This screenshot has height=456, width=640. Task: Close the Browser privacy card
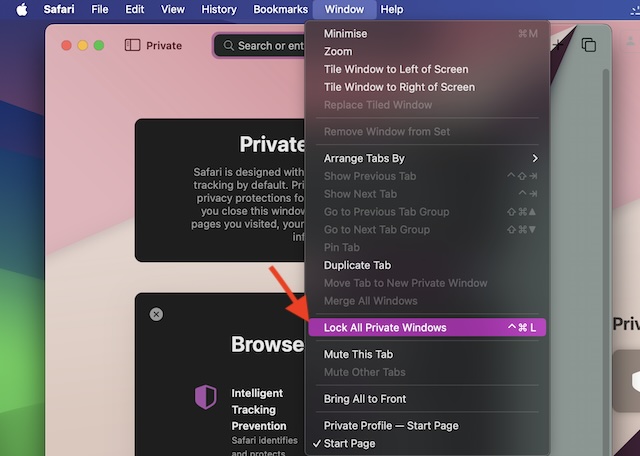coord(156,314)
